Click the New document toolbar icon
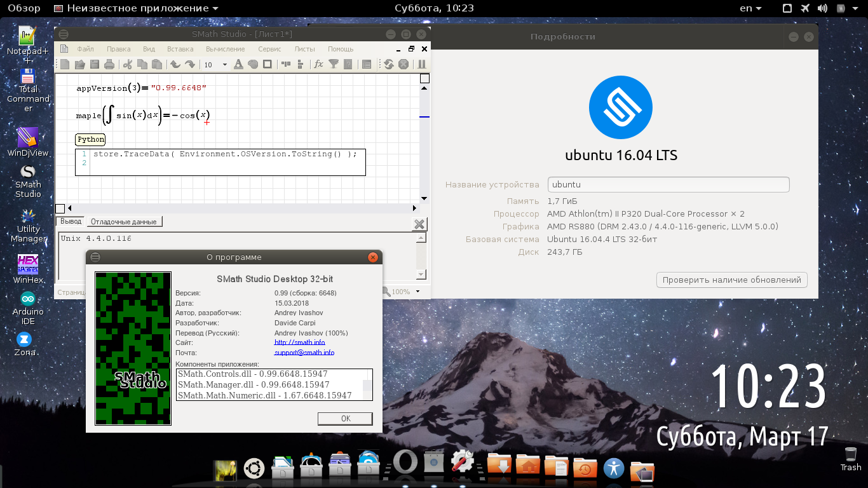 pyautogui.click(x=65, y=64)
